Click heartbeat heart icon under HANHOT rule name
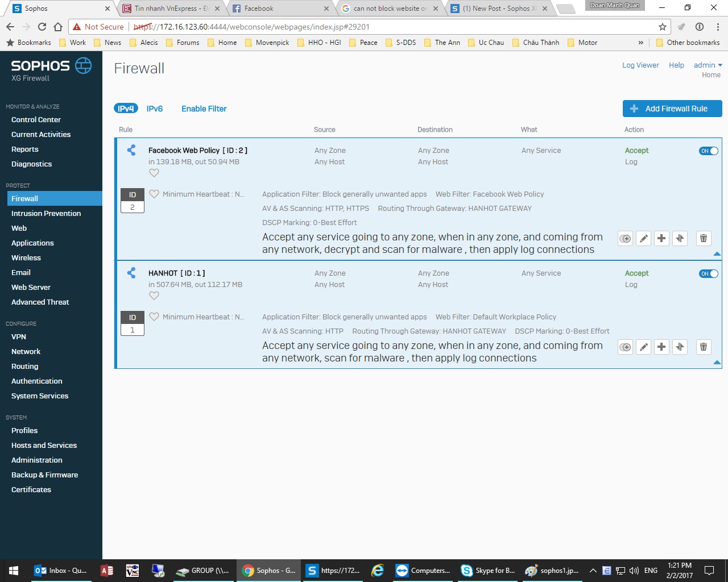The height and width of the screenshot is (582, 728). (x=154, y=296)
